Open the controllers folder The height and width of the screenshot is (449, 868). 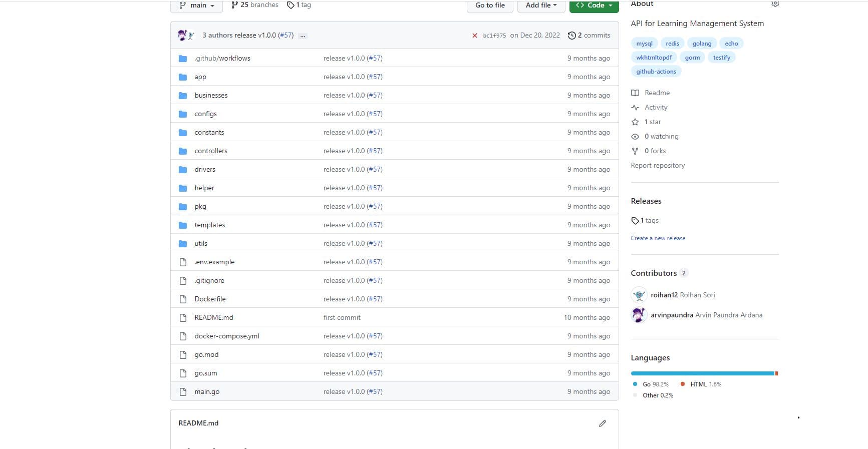[x=211, y=151]
